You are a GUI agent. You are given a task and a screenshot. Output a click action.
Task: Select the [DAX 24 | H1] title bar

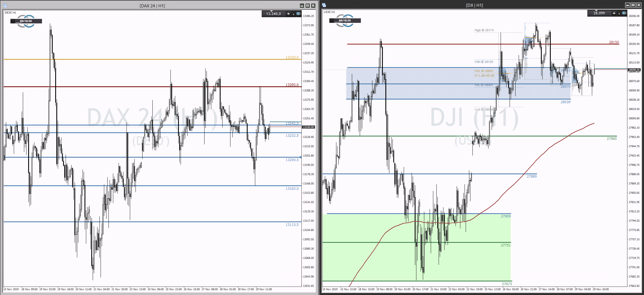coord(152,6)
